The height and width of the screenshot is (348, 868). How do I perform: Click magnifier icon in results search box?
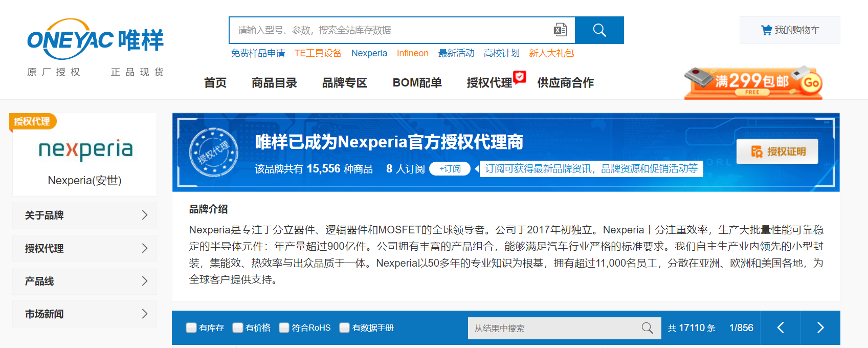[647, 328]
